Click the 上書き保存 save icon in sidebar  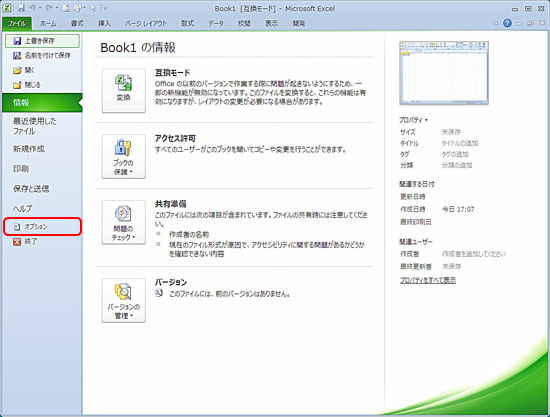[17, 41]
